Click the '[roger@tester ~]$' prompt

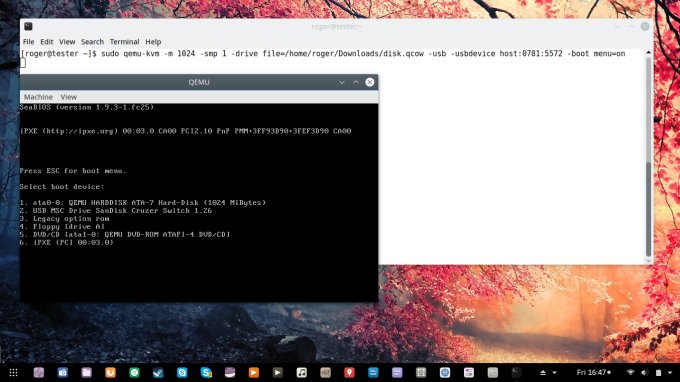pos(59,54)
